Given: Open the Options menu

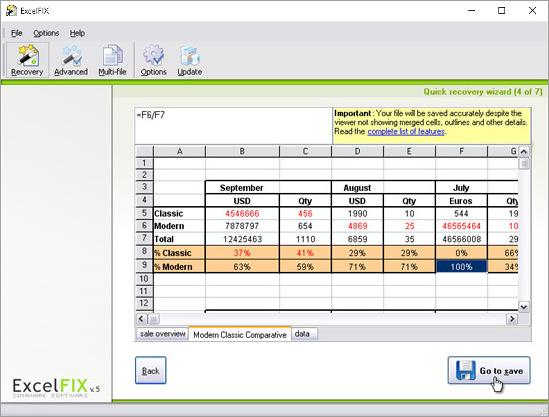Looking at the screenshot, I should (x=46, y=33).
